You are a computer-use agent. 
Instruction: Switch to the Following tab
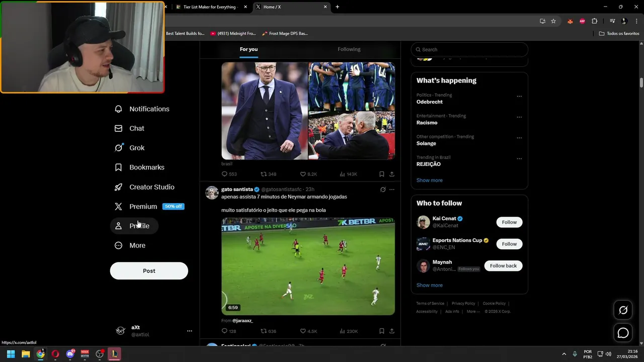349,49
